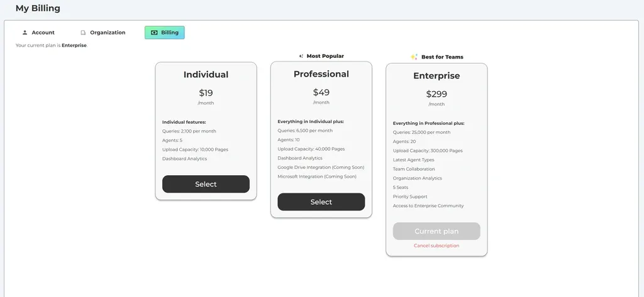Open the Account tab
Image resolution: width=644 pixels, height=297 pixels.
[x=38, y=33]
